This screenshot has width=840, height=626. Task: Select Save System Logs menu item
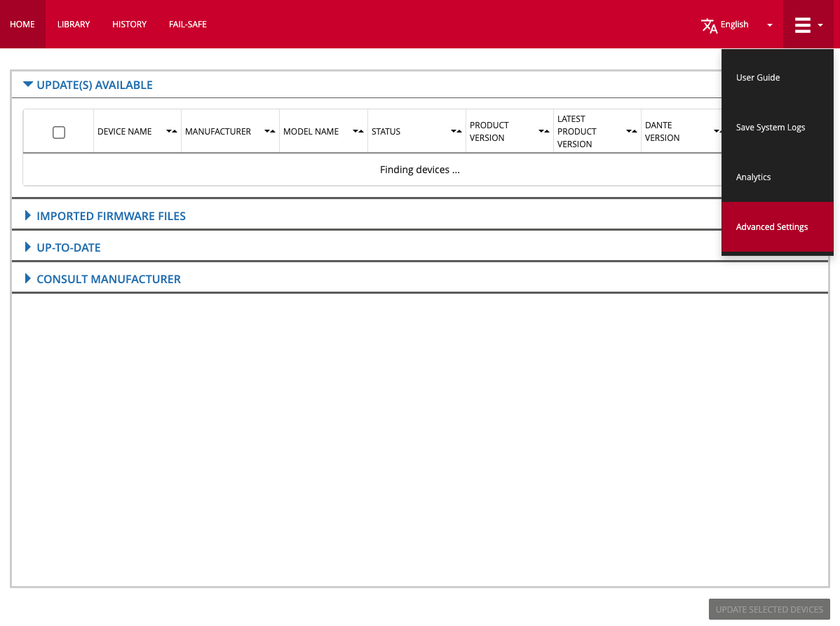point(778,128)
